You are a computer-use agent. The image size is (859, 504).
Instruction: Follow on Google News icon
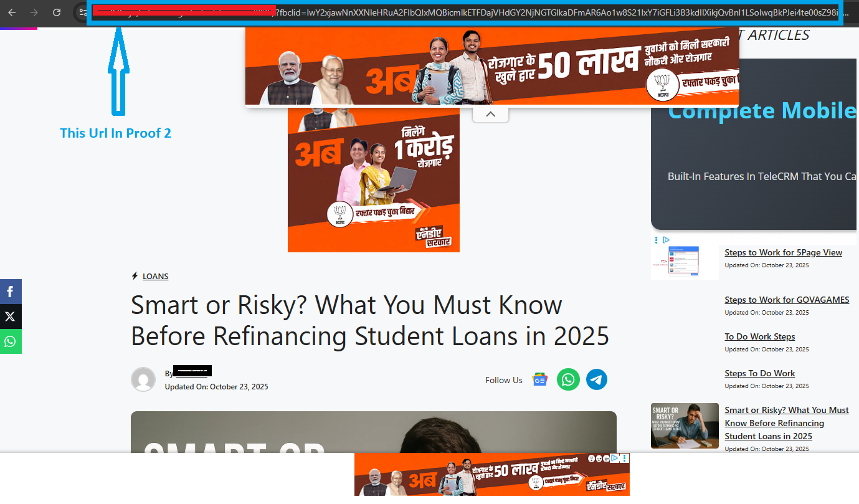tap(539, 379)
